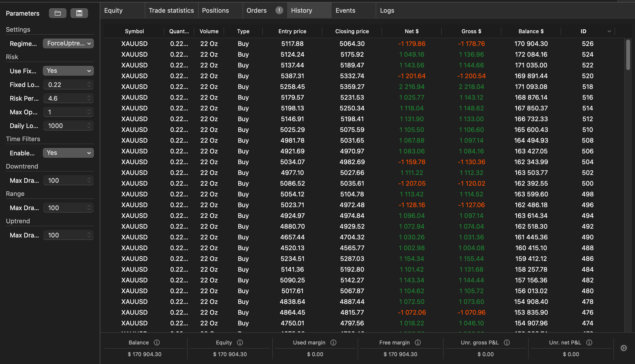Expand the ID column sort chevron

point(609,31)
